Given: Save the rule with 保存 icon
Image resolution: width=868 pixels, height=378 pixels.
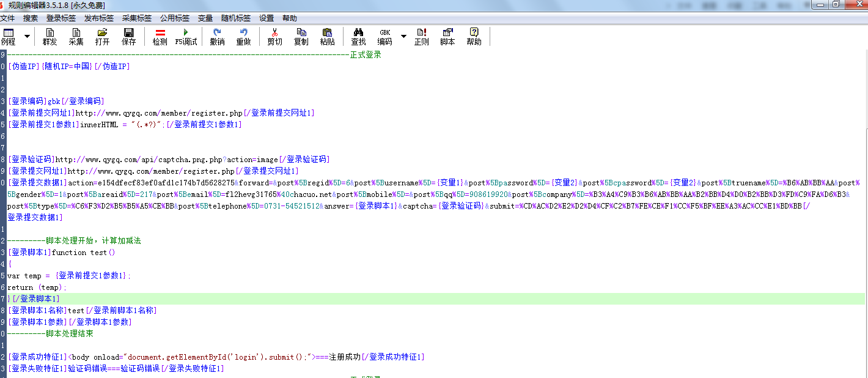Looking at the screenshot, I should [x=128, y=36].
